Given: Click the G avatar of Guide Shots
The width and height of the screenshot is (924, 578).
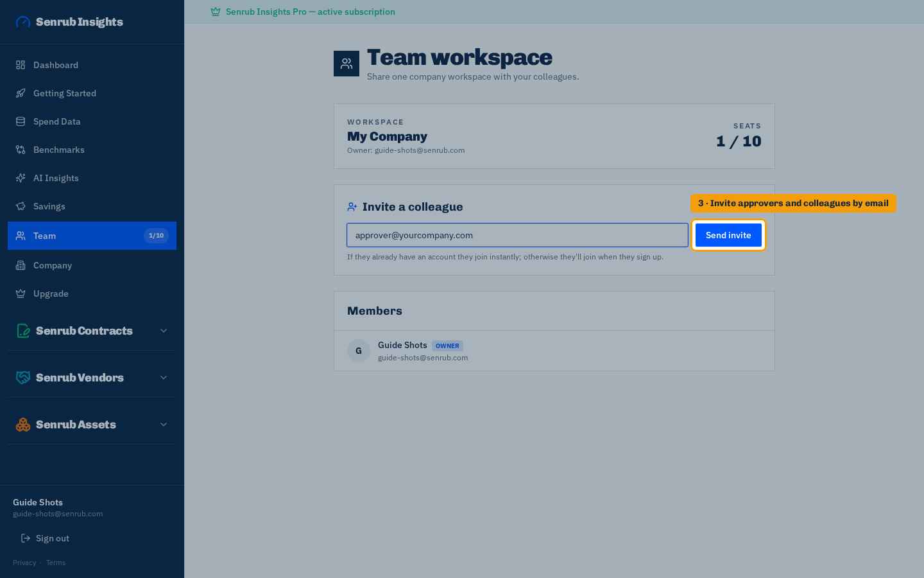Looking at the screenshot, I should click(359, 351).
